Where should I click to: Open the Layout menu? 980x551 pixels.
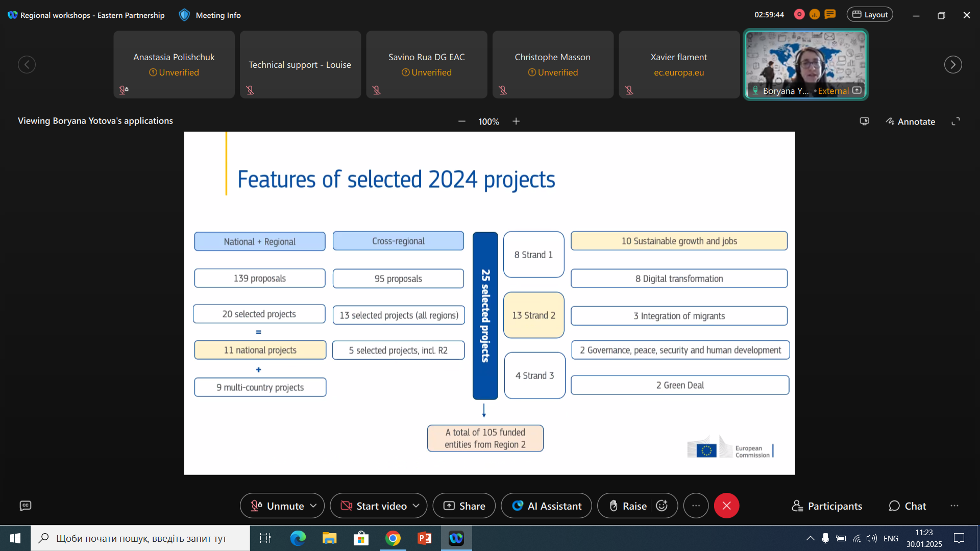(870, 15)
